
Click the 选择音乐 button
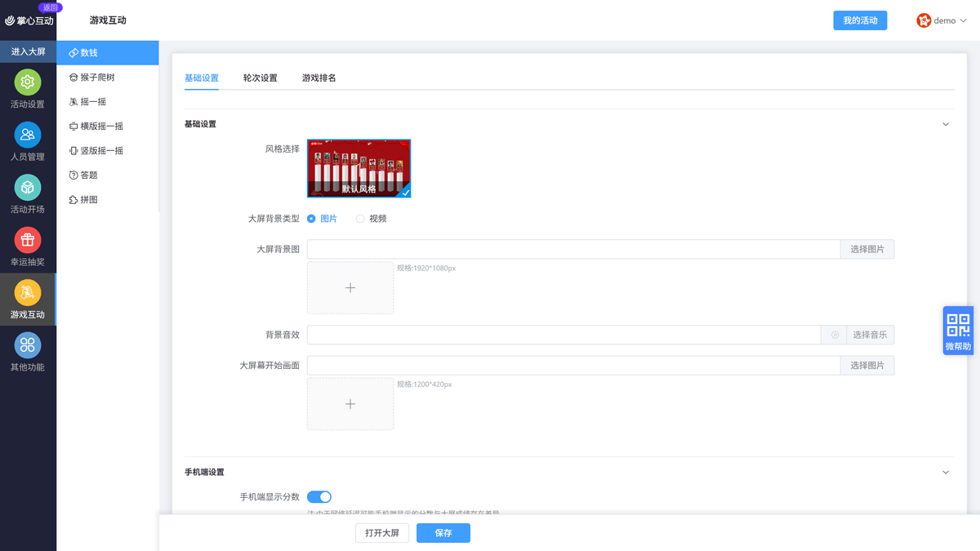pyautogui.click(x=870, y=335)
